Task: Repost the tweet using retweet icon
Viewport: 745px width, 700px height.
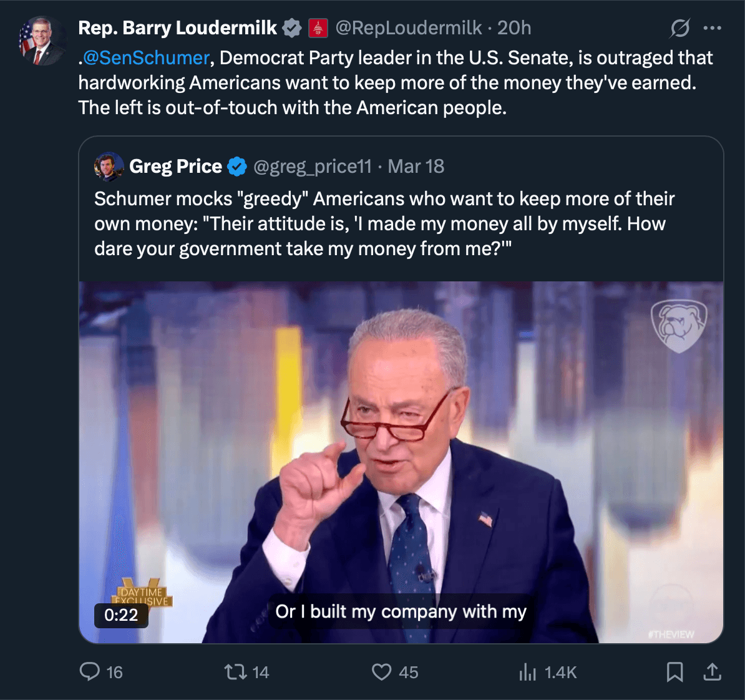Action: click(235, 672)
